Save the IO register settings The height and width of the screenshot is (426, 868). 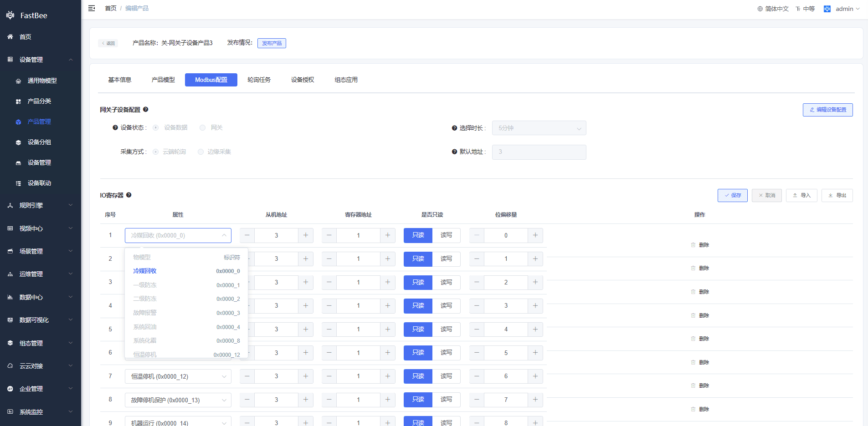click(733, 195)
